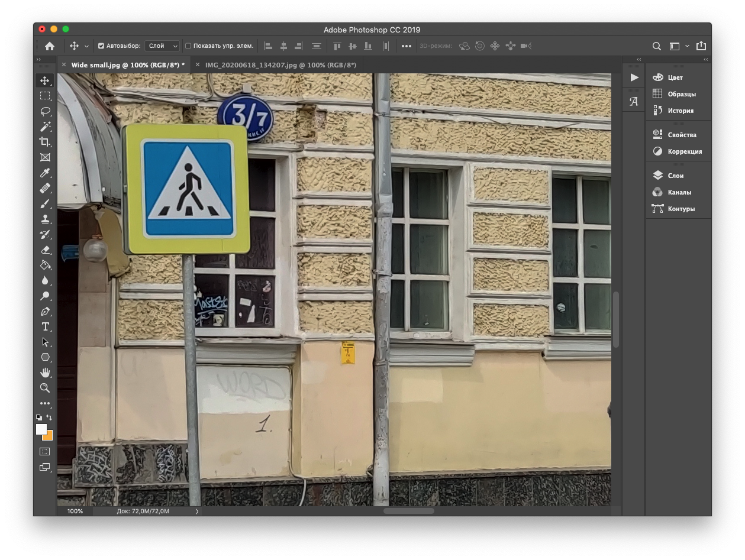Choose the Eraser tool
Viewport: 745px width, 560px height.
[x=45, y=250]
